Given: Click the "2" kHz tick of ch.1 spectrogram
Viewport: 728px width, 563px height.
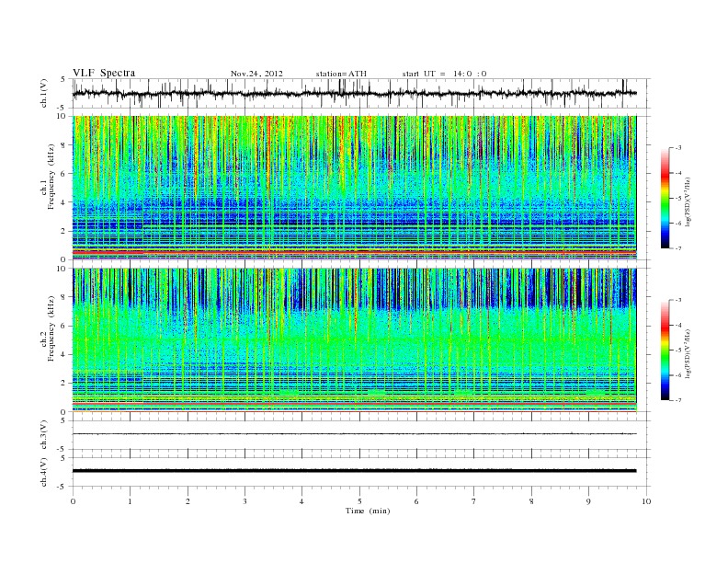Looking at the screenshot, I should click(x=63, y=231).
